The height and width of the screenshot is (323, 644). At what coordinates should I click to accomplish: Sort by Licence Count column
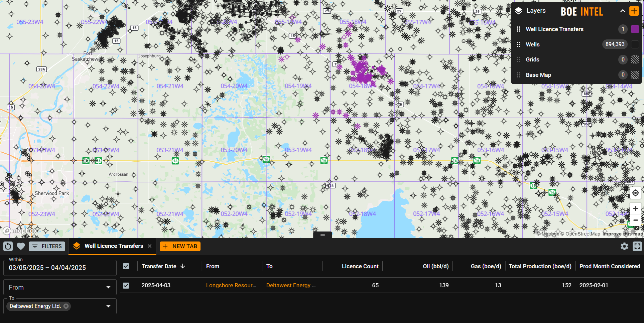coord(360,266)
